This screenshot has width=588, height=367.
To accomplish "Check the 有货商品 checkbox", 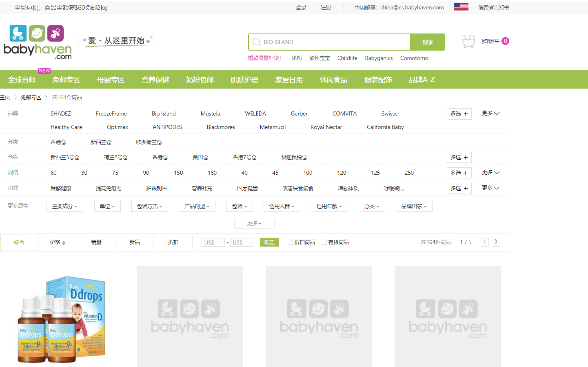I will tap(324, 242).
